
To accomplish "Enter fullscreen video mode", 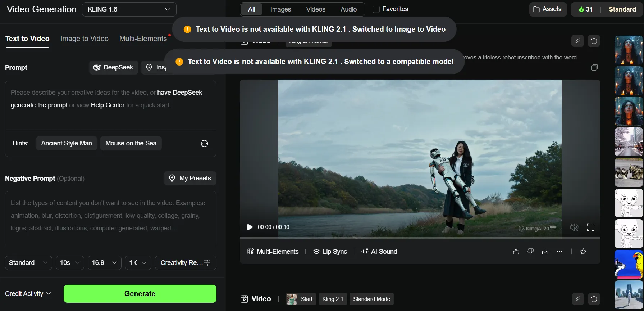I will (590, 227).
